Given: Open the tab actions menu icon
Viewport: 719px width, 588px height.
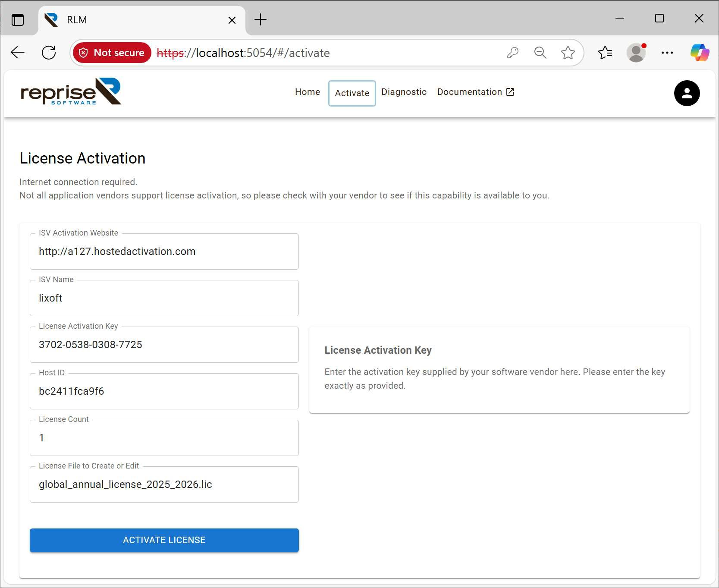Looking at the screenshot, I should point(18,20).
